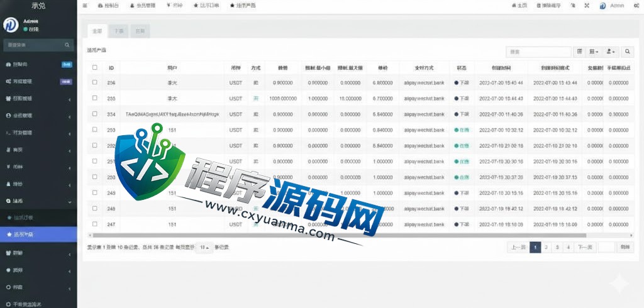644x308 pixels.
Task: Open the page size 10 dropdown
Action: pos(204,248)
